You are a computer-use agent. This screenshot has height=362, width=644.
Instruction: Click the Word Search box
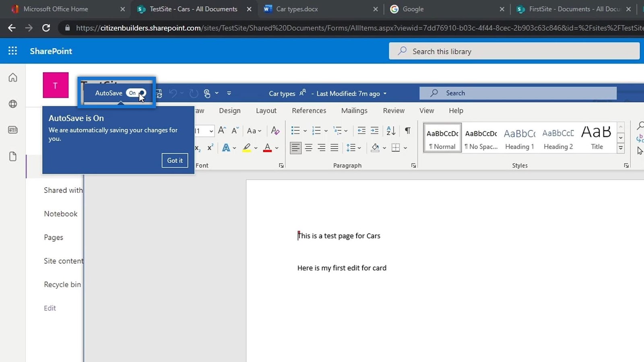pos(518,93)
